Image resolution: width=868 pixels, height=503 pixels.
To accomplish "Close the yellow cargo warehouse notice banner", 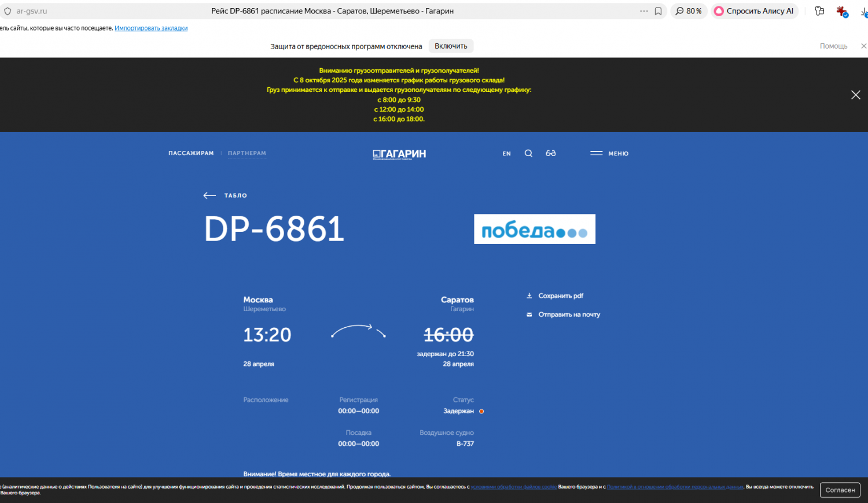I will (x=855, y=95).
